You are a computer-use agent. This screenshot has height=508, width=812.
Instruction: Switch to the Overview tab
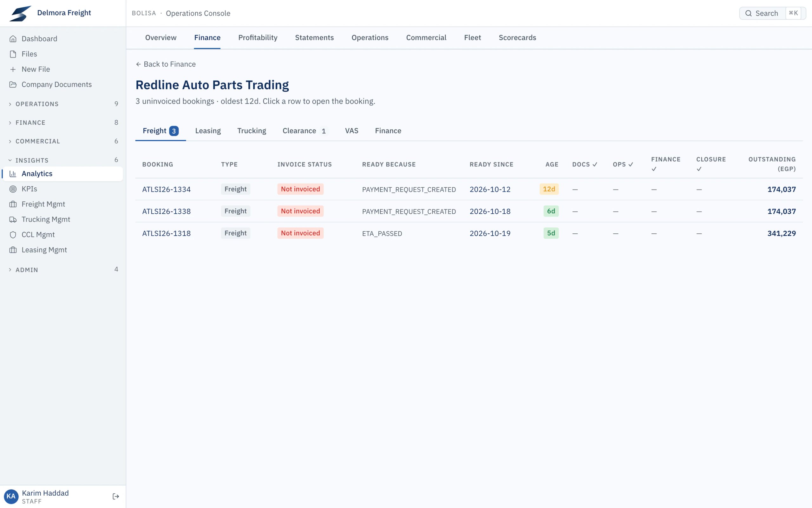pyautogui.click(x=161, y=38)
